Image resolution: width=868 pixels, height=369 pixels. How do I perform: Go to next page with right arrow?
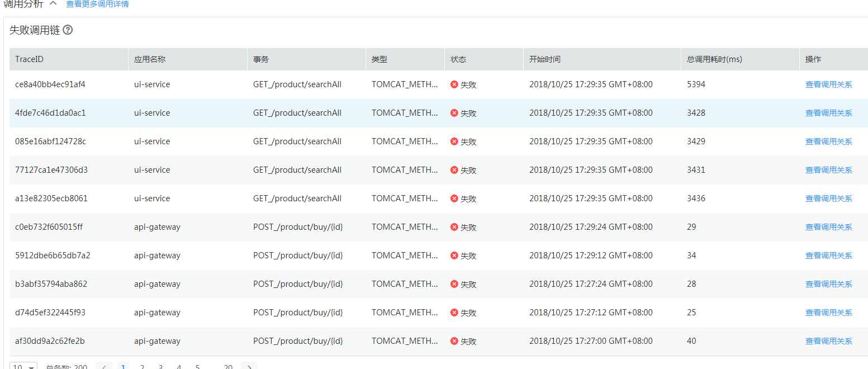tap(249, 366)
